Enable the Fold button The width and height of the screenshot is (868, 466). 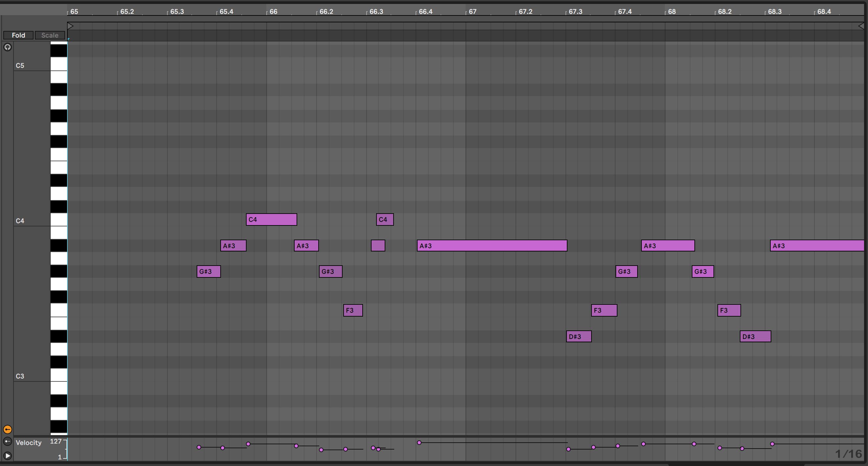click(18, 35)
